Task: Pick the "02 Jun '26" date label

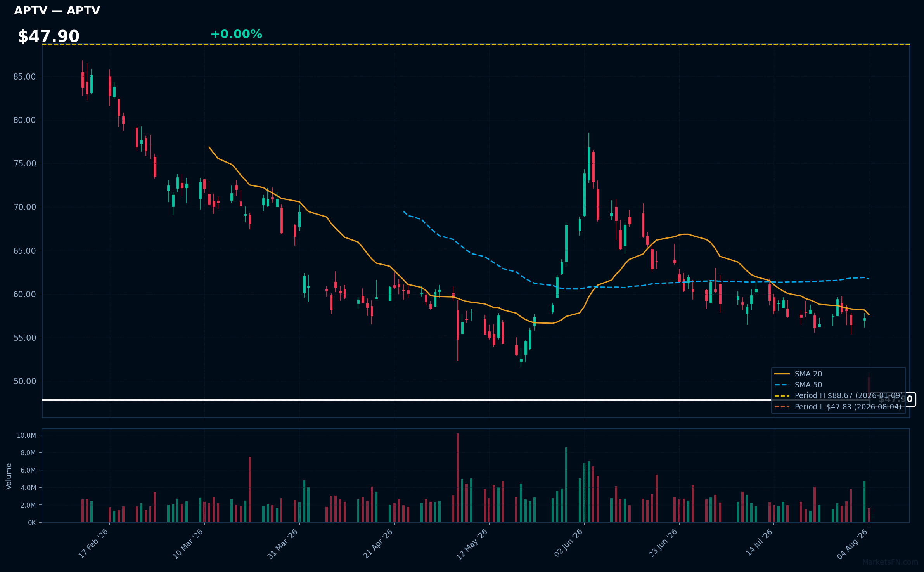Action: click(x=569, y=543)
